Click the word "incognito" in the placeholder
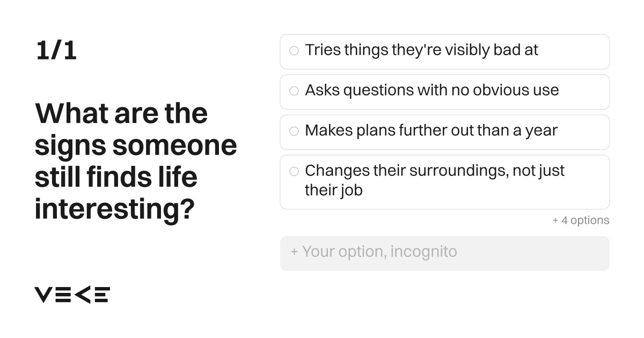 click(424, 252)
